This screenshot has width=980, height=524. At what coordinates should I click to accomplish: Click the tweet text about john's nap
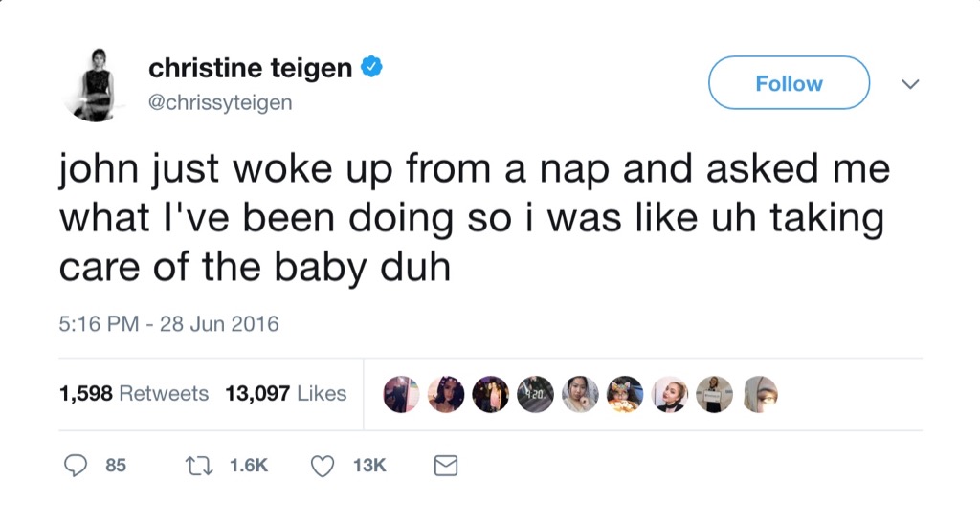coord(474,219)
